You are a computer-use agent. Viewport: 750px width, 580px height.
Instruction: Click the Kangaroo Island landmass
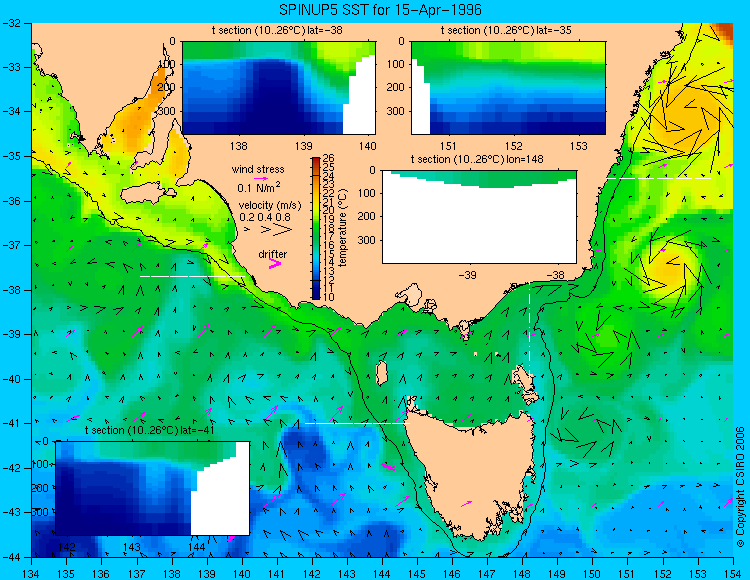coord(146,194)
